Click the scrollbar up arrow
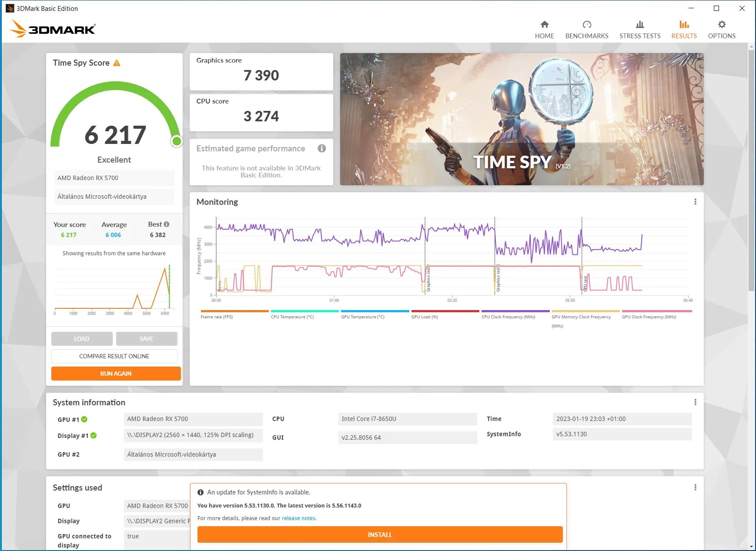Image resolution: width=756 pixels, height=551 pixels. pyautogui.click(x=751, y=46)
